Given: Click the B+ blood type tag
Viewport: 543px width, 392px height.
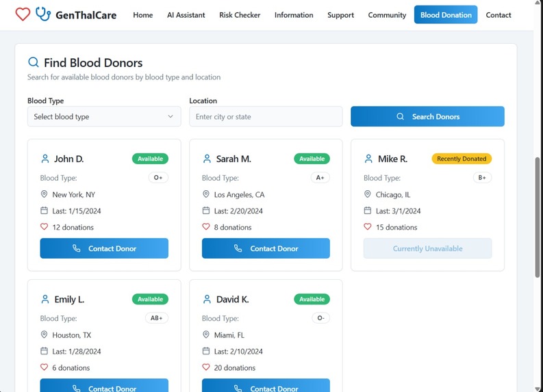Looking at the screenshot, I should (482, 177).
